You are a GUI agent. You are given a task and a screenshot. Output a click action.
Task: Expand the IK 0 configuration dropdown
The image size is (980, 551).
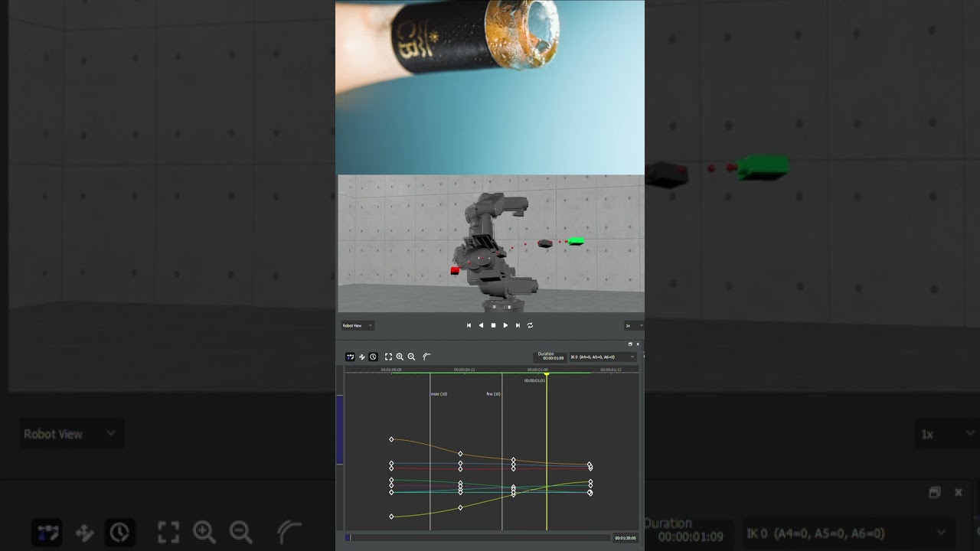(x=603, y=357)
